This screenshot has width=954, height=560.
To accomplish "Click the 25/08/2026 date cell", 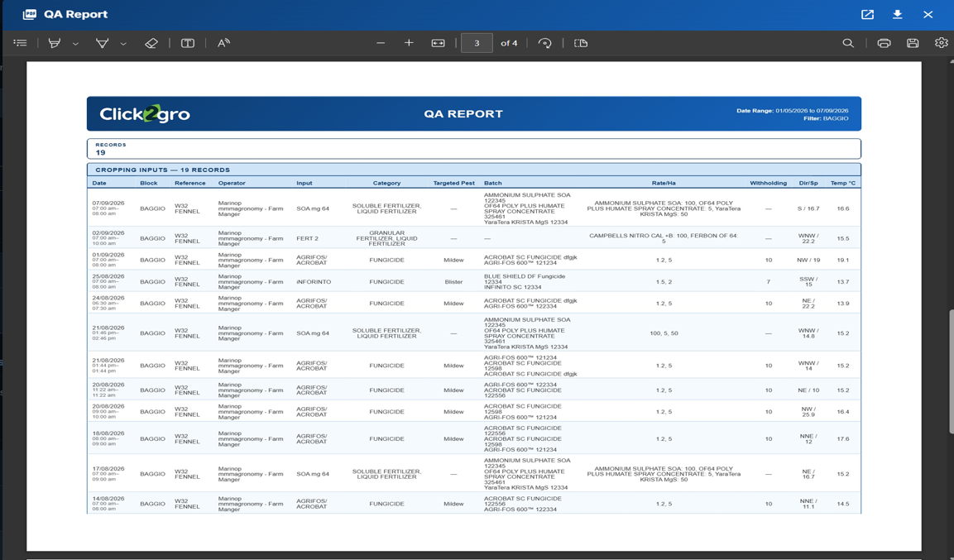I will pos(108,276).
